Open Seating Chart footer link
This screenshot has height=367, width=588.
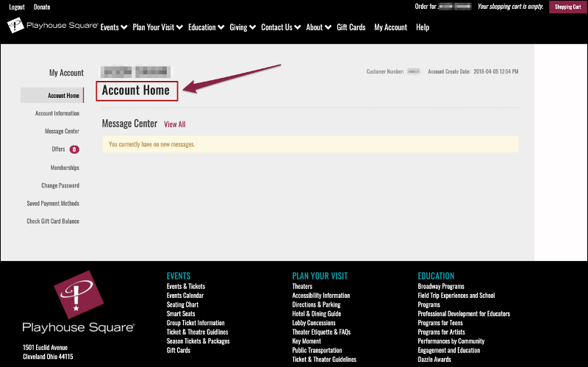(x=182, y=304)
